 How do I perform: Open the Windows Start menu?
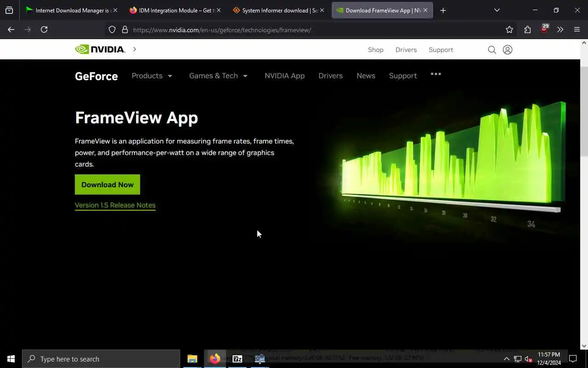pyautogui.click(x=11, y=359)
